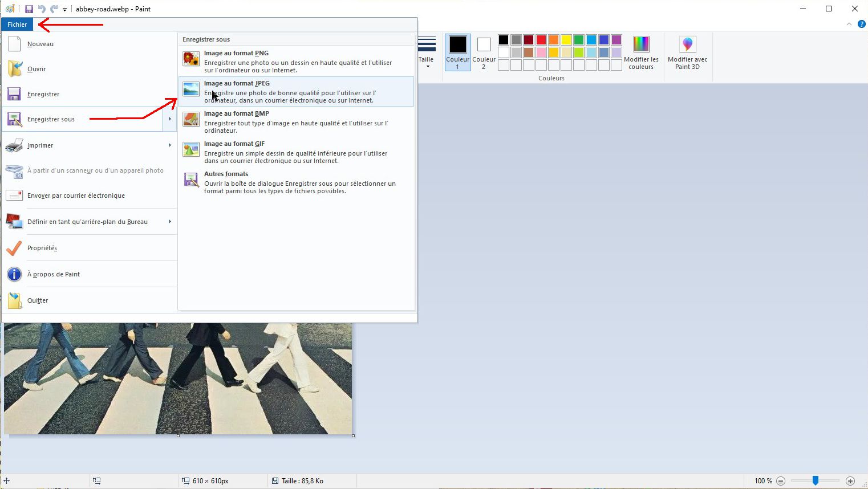Click the PNG flower thumbnail icon
Image resolution: width=868 pixels, height=489 pixels.
coord(191,59)
